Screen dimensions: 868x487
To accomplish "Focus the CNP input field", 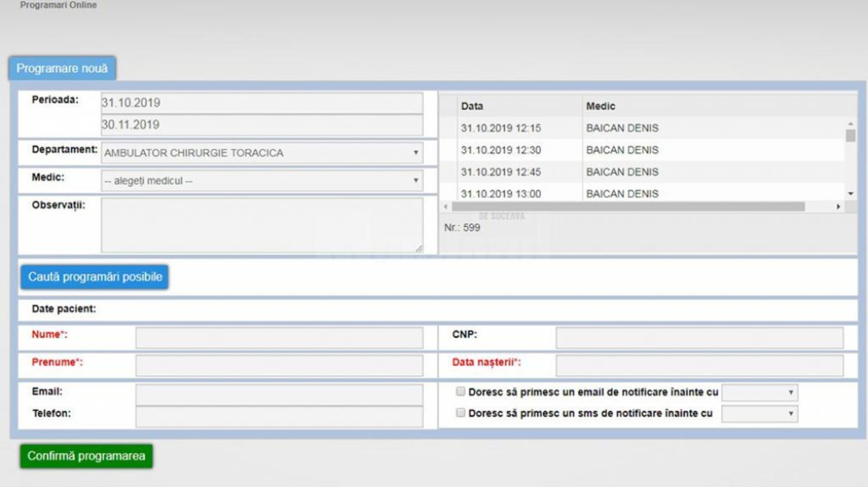I will click(x=699, y=338).
